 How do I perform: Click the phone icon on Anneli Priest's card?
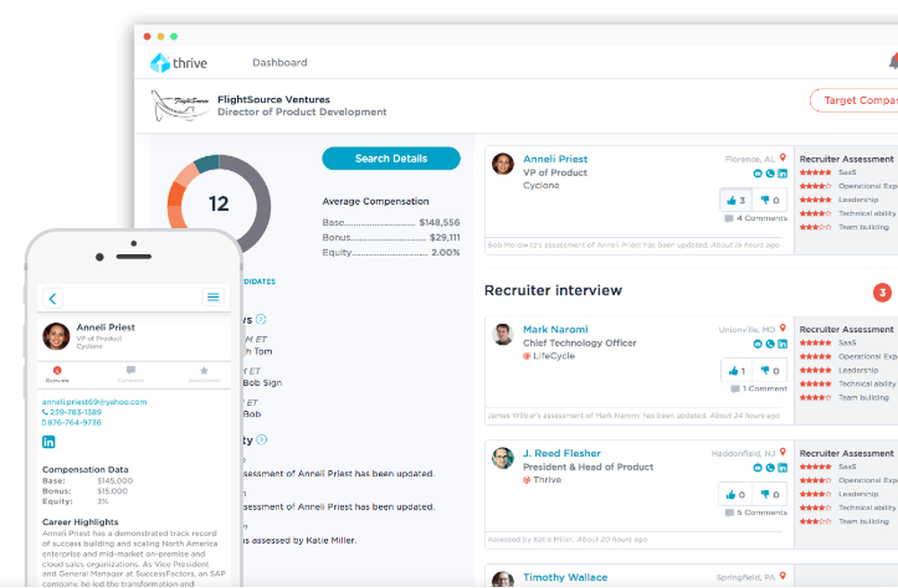770,173
